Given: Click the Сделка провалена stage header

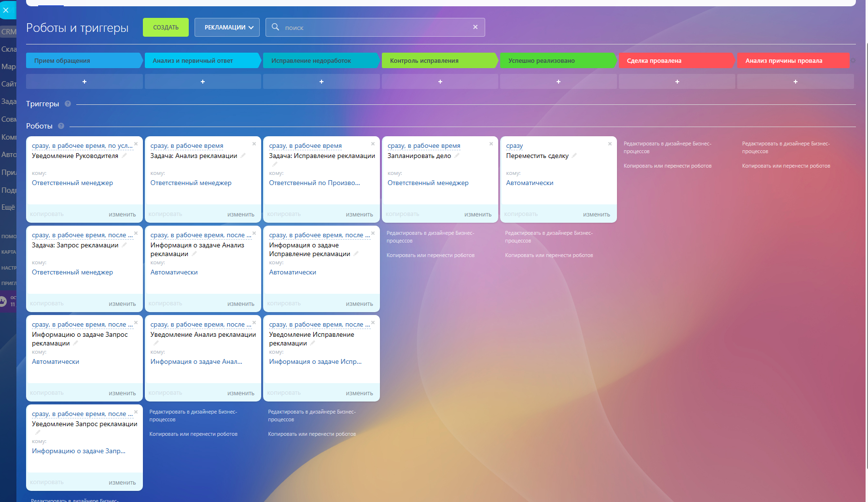Looking at the screenshot, I should pos(677,60).
